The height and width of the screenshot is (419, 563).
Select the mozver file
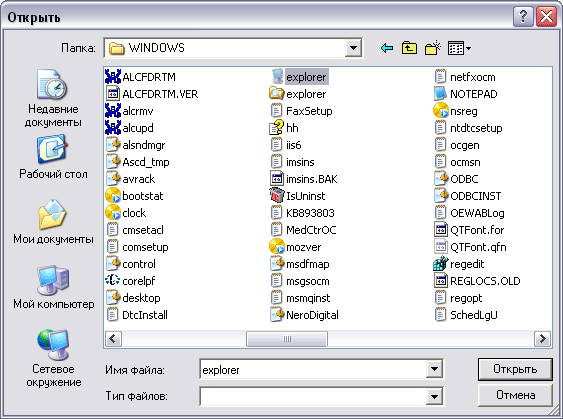[296, 247]
